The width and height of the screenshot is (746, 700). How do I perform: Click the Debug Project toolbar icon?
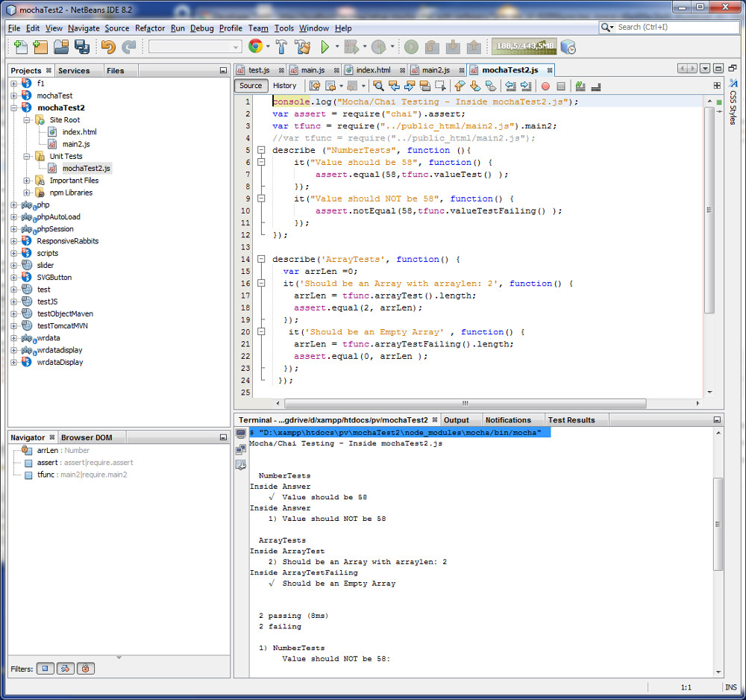tap(351, 46)
